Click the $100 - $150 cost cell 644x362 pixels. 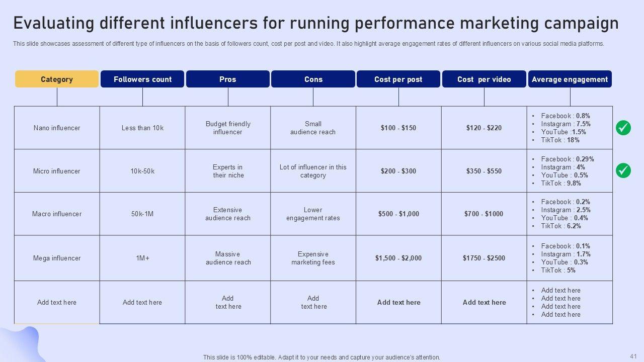click(x=398, y=128)
